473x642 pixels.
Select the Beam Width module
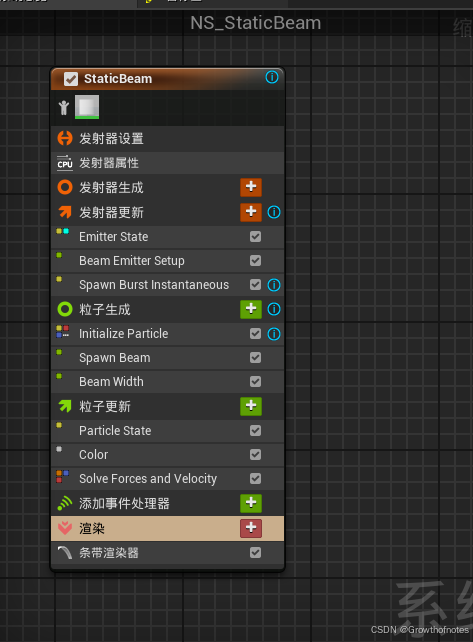pyautogui.click(x=167, y=382)
